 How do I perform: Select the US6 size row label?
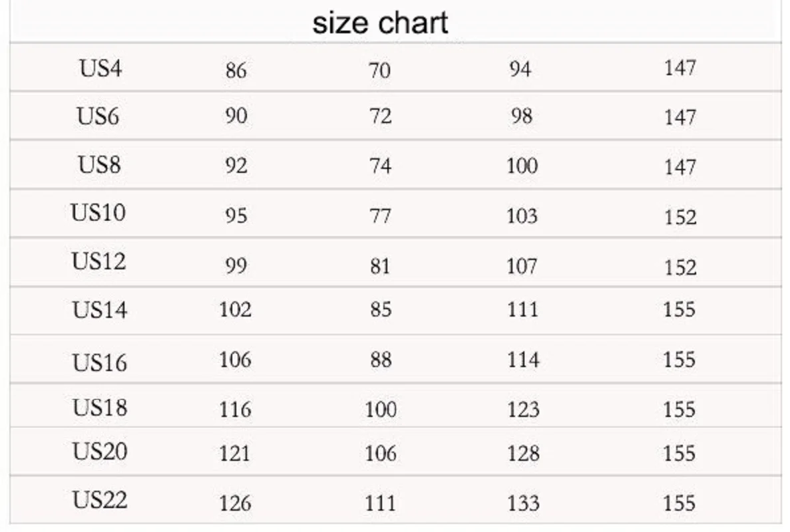(98, 116)
